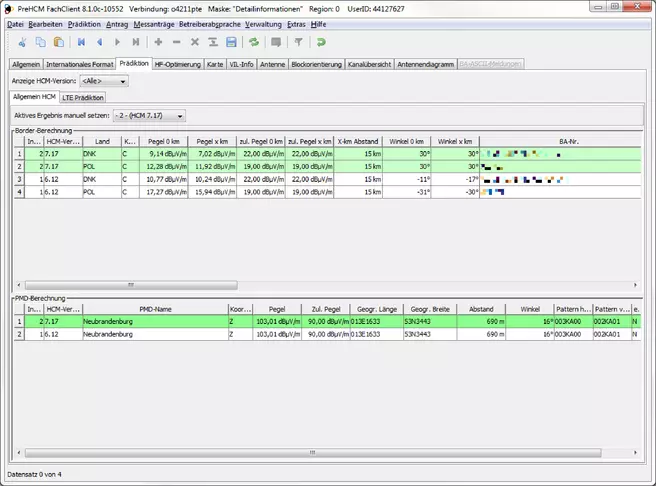The image size is (656, 486).
Task: Click cell value 17,27 dBµV/m
Action: tap(164, 192)
